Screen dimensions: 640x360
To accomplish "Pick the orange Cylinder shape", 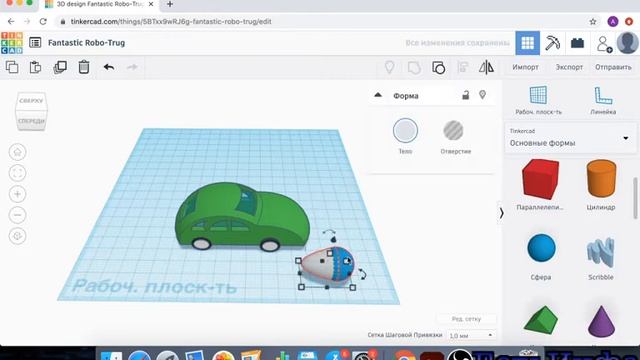I will pyautogui.click(x=601, y=178).
